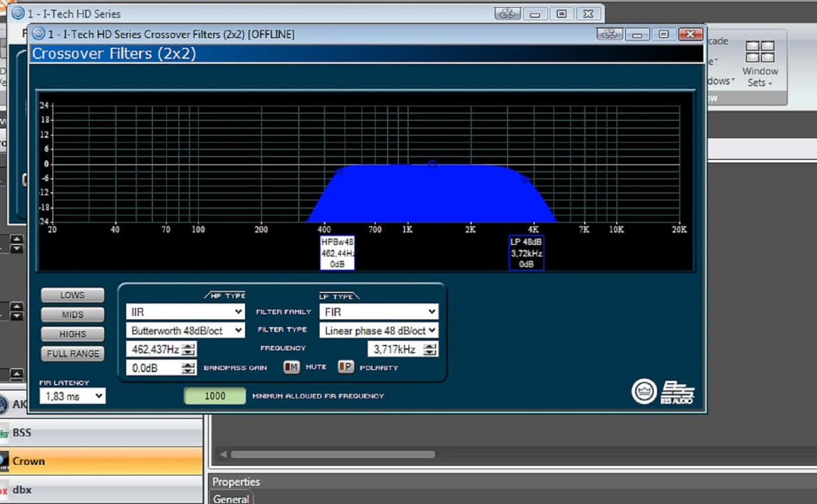
Task: Apply the HIGHS crossover preset
Action: point(73,334)
